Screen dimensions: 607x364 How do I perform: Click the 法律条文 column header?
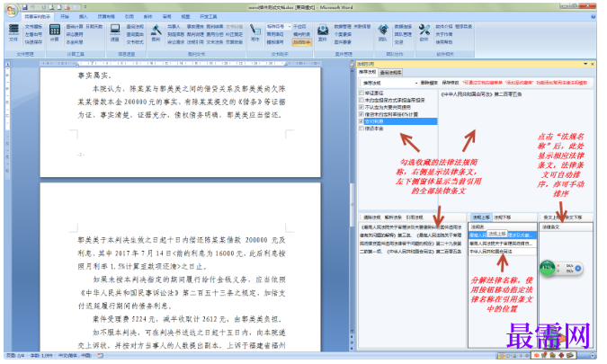pyautogui.click(x=566, y=226)
